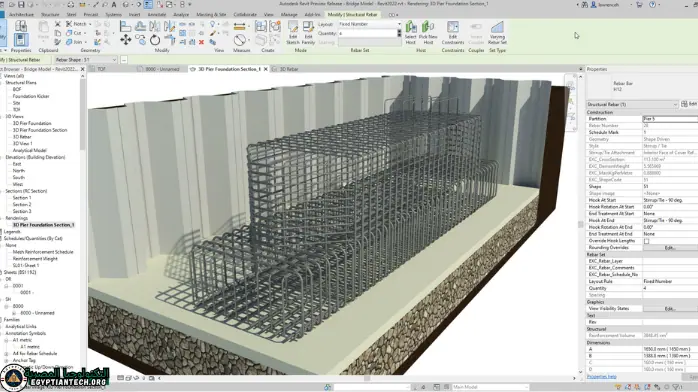Screen dimensions: 698x392
Task: Select the Align tool in Modify panel
Action: pyautogui.click(x=126, y=26)
